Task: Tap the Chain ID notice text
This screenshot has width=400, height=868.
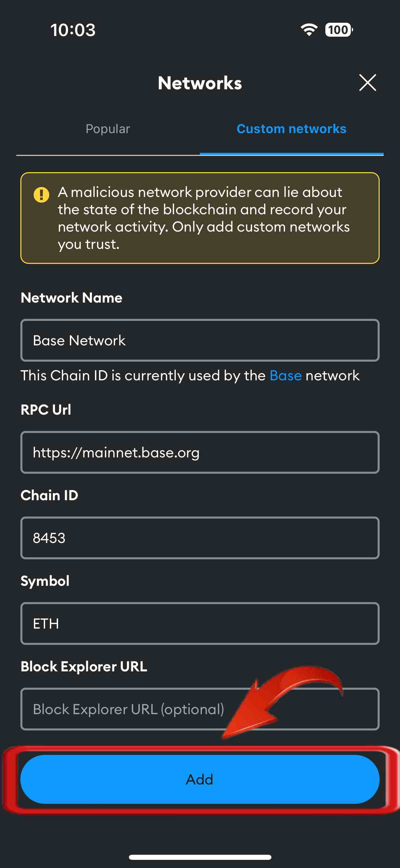Action: (x=190, y=376)
